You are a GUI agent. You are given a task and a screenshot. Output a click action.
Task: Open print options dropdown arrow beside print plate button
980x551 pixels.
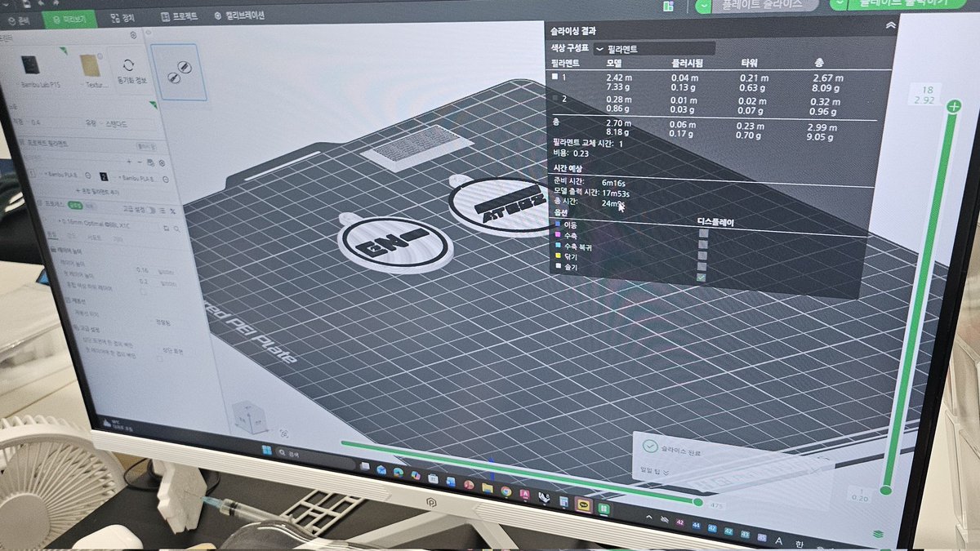pos(840,4)
